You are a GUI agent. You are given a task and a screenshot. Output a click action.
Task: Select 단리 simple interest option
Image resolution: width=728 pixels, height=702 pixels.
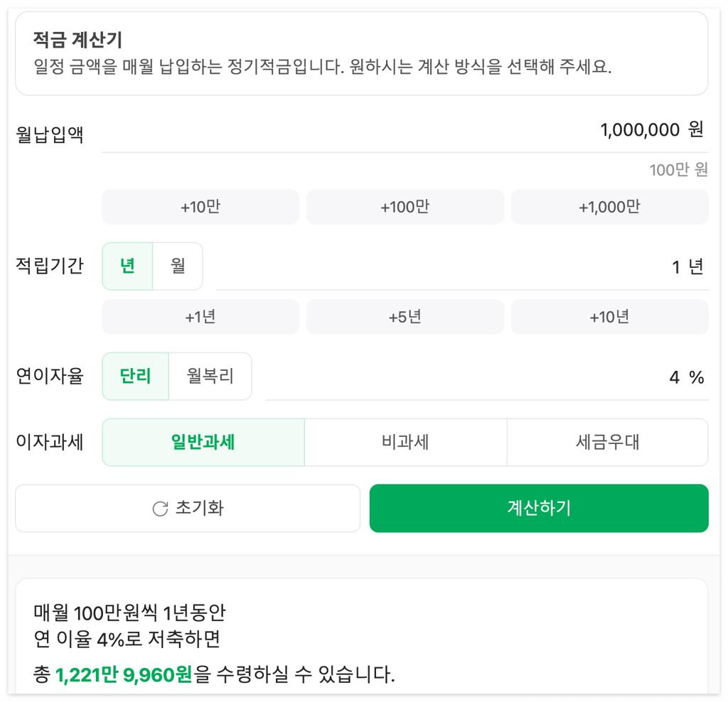(x=136, y=376)
